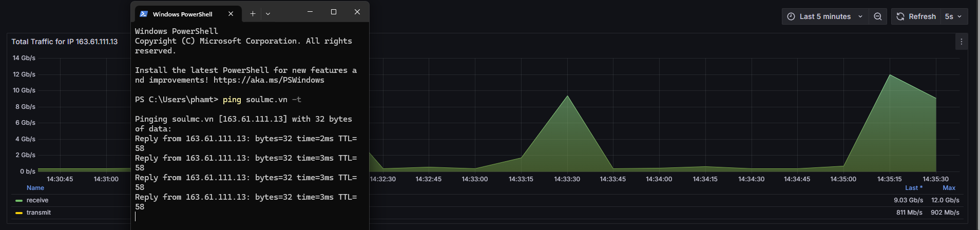Open the panel menu three-dots icon
The width and height of the screenshot is (980, 230).
coord(962,42)
